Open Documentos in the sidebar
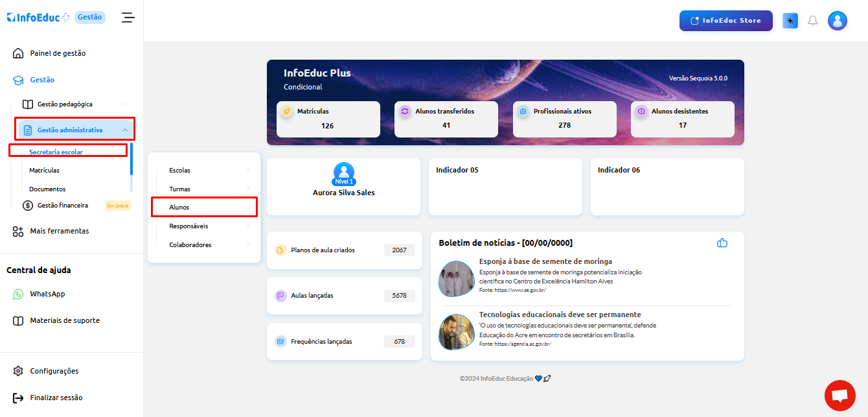Viewport: 868px width, 417px height. 47,189
